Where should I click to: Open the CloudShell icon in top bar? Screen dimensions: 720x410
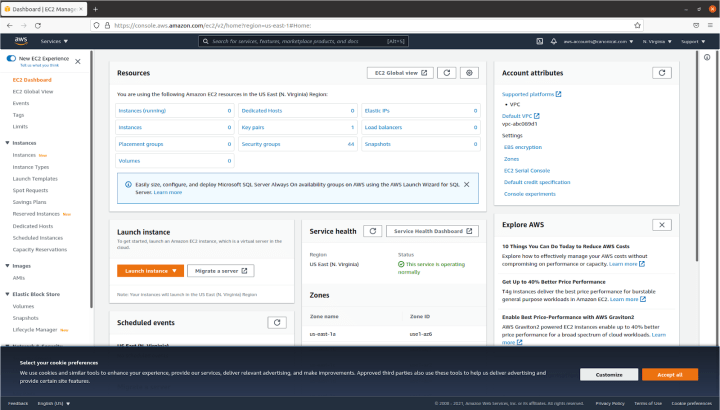pyautogui.click(x=540, y=41)
